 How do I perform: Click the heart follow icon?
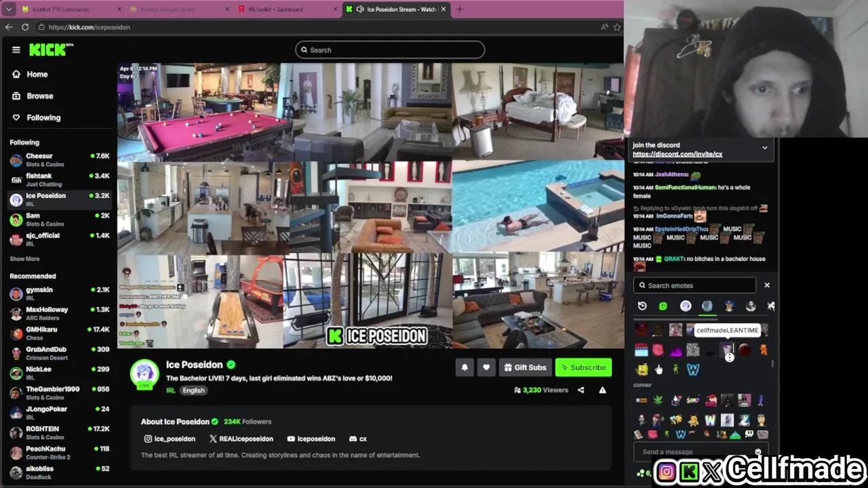click(x=486, y=367)
